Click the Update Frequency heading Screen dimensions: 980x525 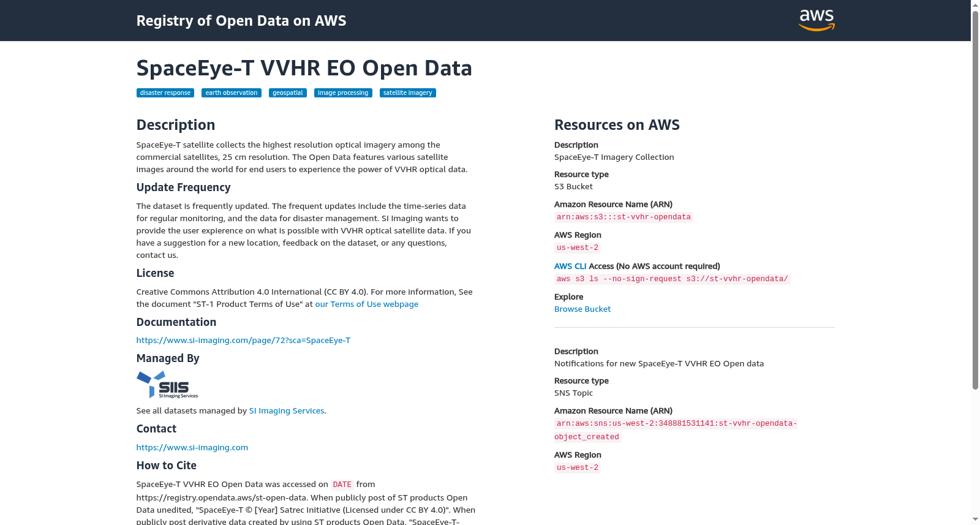click(x=184, y=187)
